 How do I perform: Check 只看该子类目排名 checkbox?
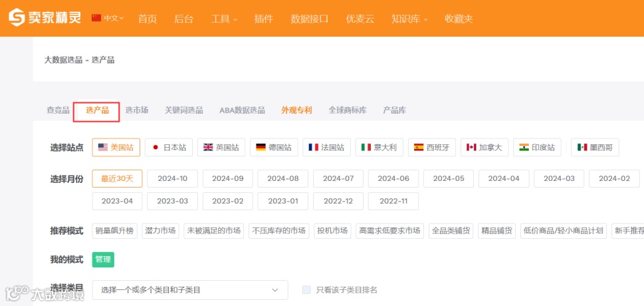point(306,290)
